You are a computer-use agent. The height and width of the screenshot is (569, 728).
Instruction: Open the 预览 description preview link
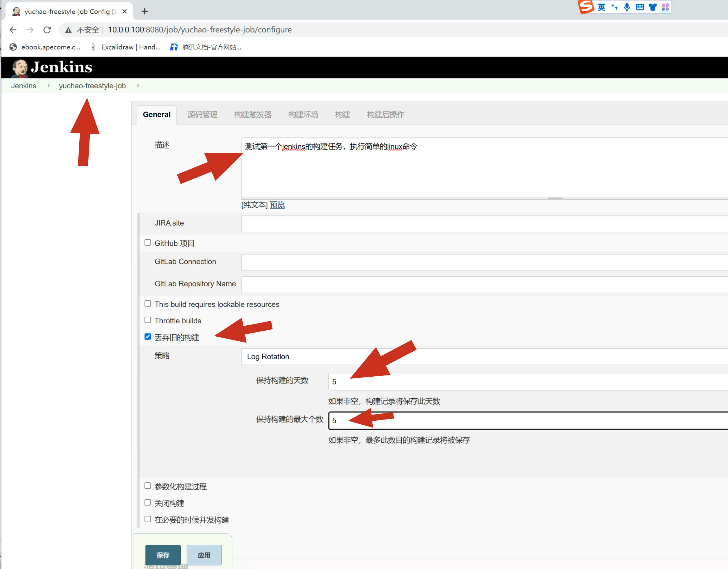coord(277,205)
